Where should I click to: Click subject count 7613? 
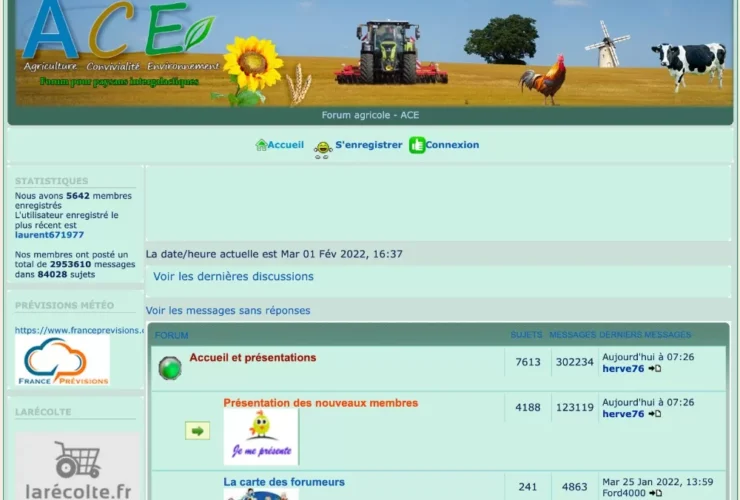(528, 362)
